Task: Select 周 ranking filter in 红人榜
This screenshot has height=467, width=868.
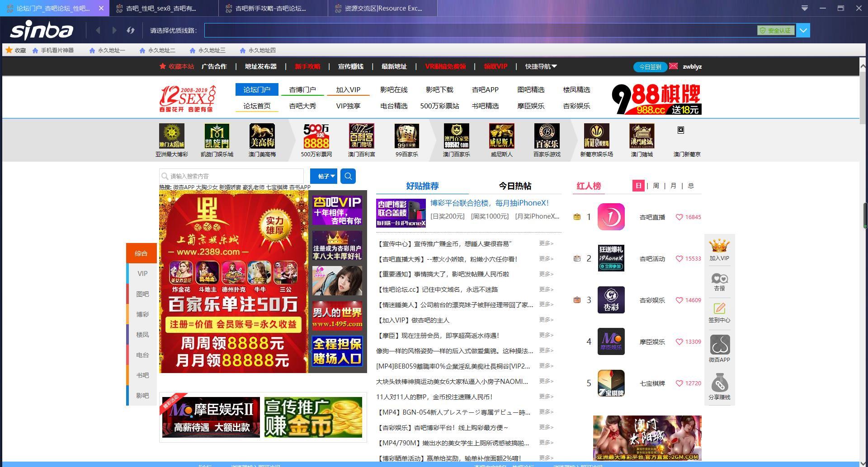Action: 656,186
